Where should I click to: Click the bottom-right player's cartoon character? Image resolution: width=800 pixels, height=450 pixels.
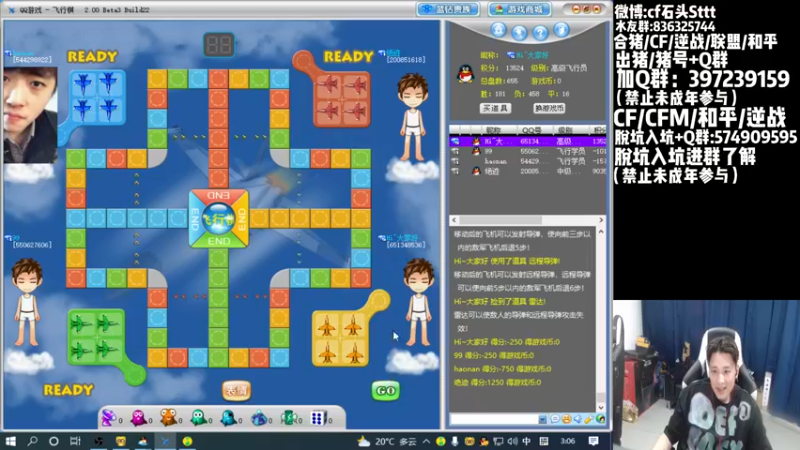point(419,302)
